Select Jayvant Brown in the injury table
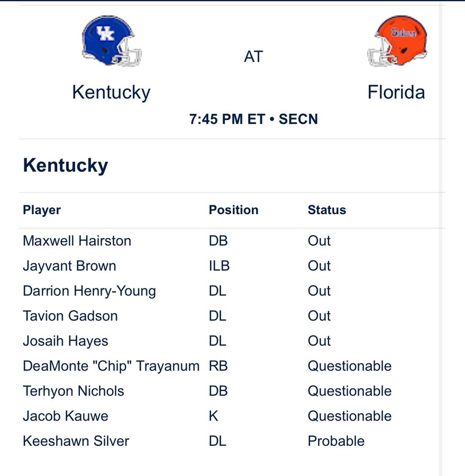Screen dimensions: 465x476 tap(69, 266)
